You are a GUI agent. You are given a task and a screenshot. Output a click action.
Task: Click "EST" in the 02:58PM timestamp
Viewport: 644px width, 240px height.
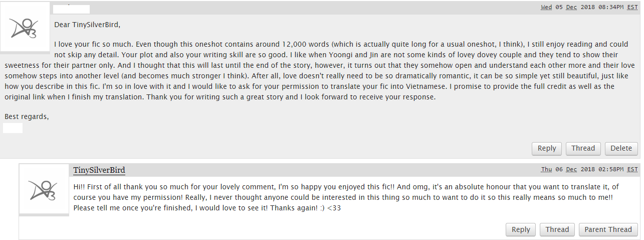[632, 170]
